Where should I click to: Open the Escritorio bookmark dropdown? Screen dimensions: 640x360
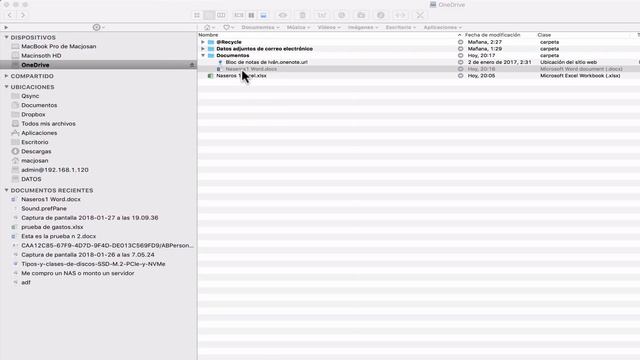401,27
